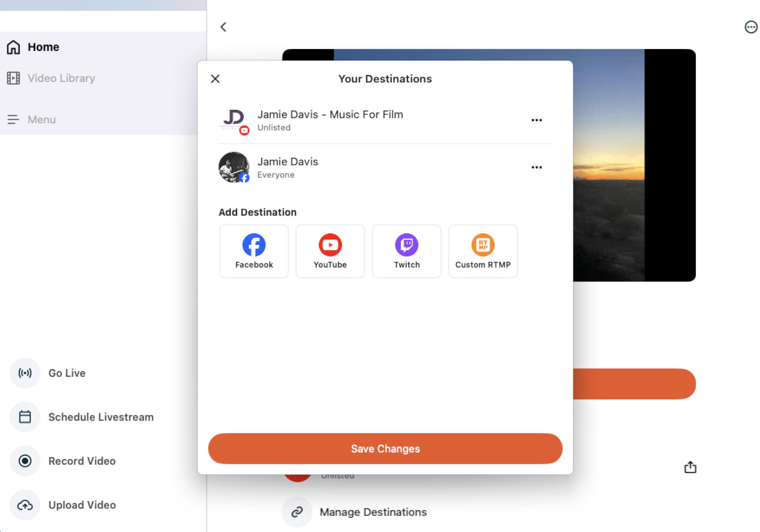Open options for Jamie Davis - Music For Film
The height and width of the screenshot is (532, 760).
click(x=536, y=120)
